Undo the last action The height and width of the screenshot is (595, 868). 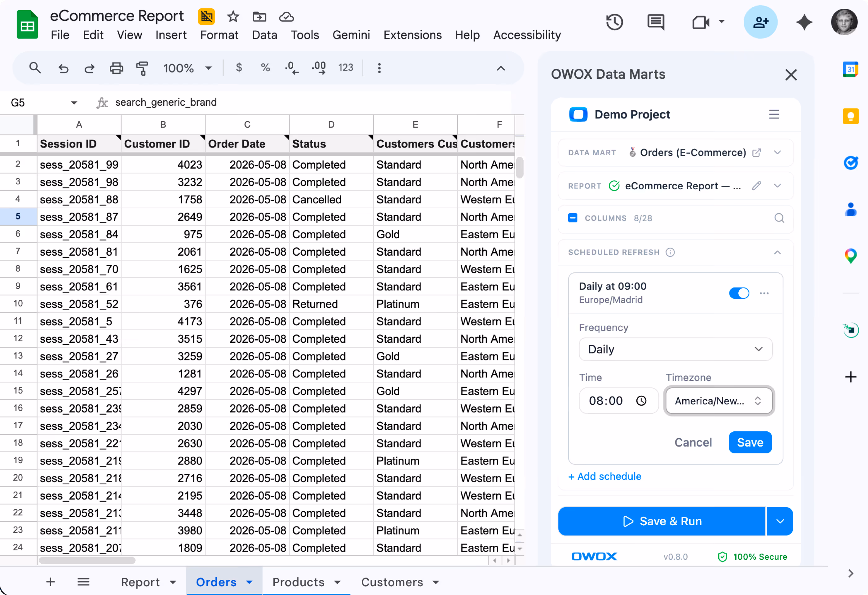click(x=63, y=68)
